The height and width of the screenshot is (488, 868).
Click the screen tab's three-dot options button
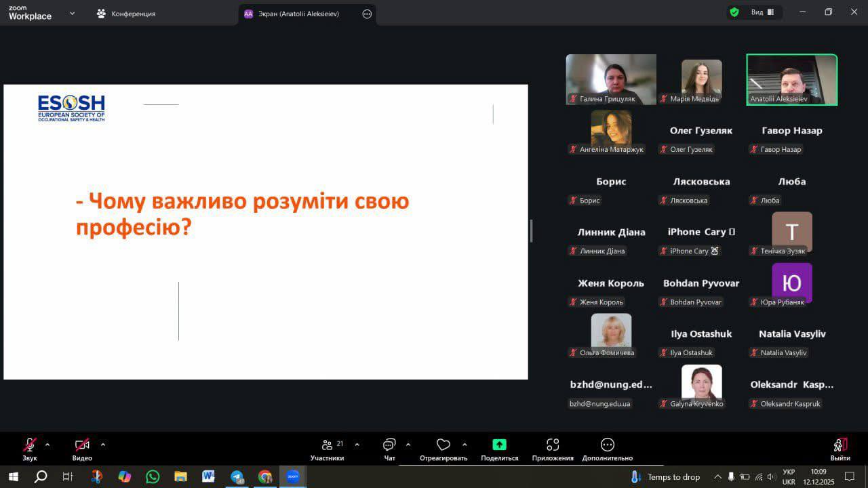click(x=367, y=14)
